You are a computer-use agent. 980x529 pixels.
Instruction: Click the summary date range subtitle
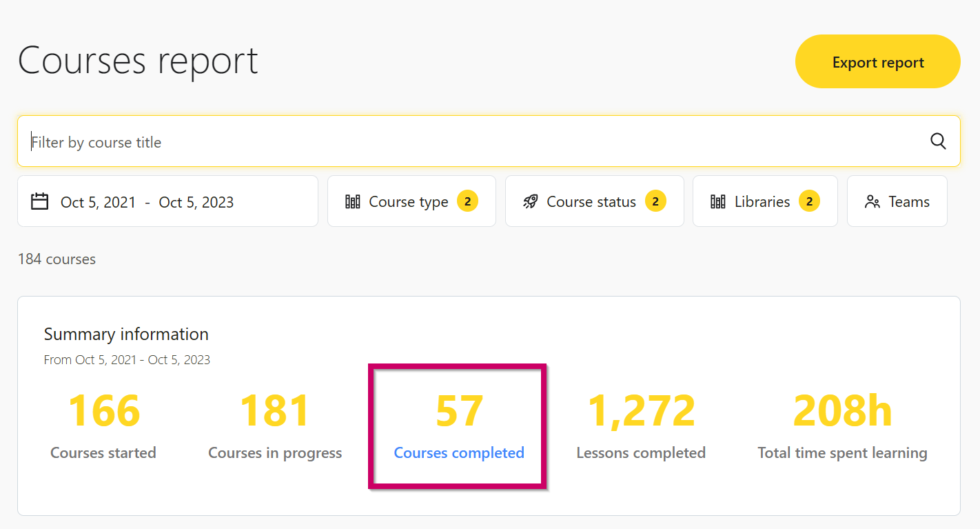pyautogui.click(x=127, y=360)
